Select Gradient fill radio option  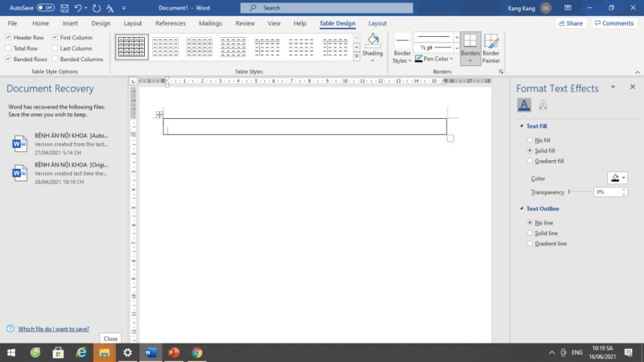tap(530, 161)
